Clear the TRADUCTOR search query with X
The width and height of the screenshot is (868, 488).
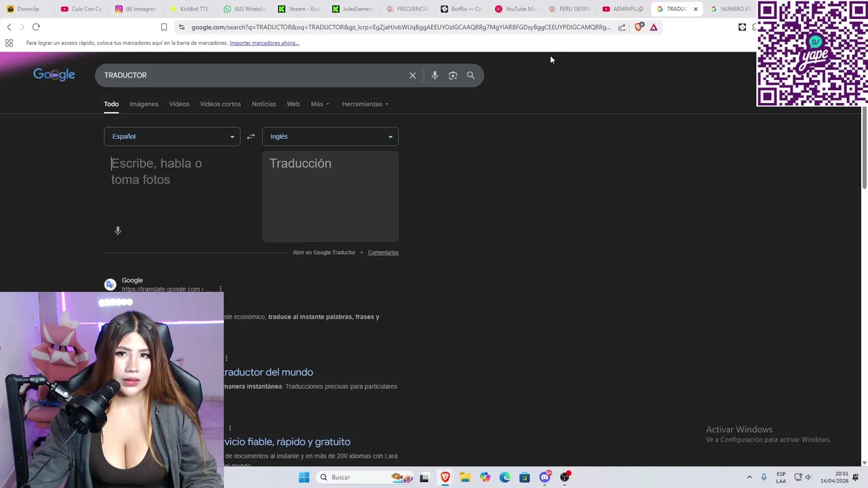pos(412,75)
